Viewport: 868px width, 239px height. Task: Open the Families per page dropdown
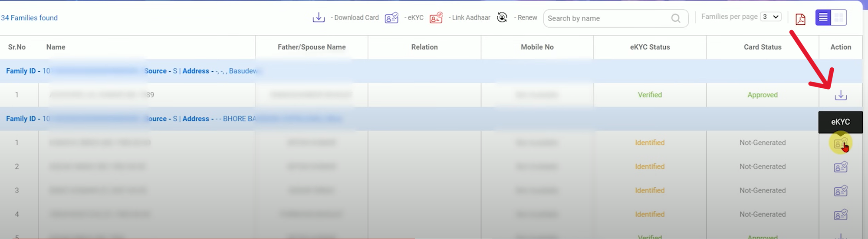(x=771, y=17)
